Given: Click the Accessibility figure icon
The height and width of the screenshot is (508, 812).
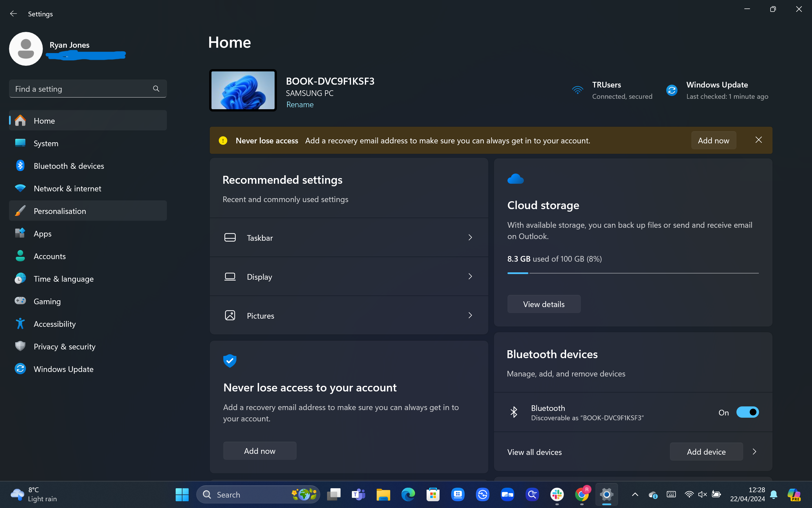Looking at the screenshot, I should (20, 323).
